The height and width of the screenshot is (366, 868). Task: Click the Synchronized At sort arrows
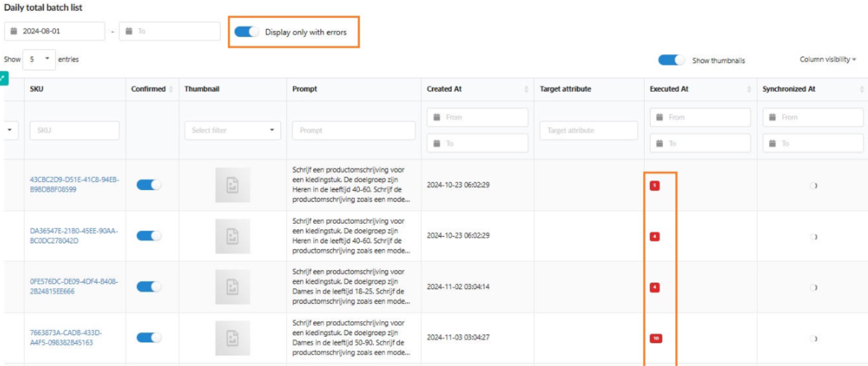862,90
